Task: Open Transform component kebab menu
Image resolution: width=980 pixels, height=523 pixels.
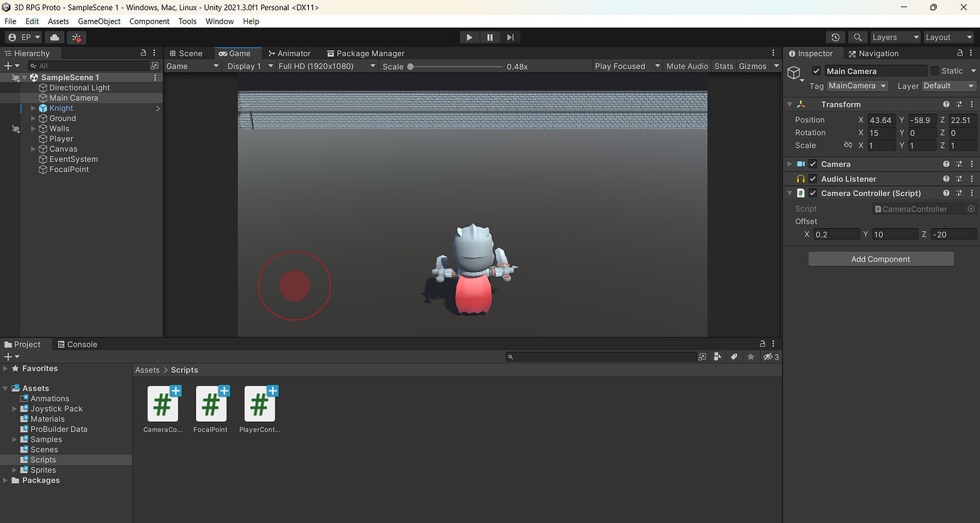Action: click(x=971, y=104)
